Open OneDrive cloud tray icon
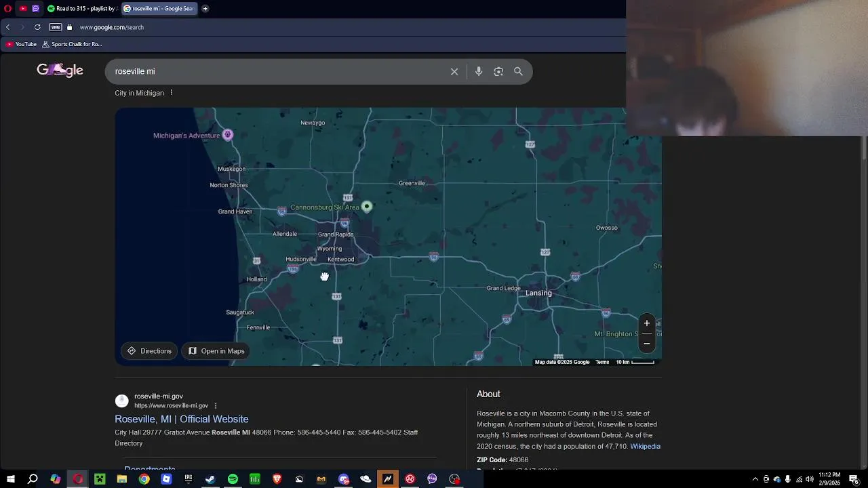 click(x=777, y=479)
